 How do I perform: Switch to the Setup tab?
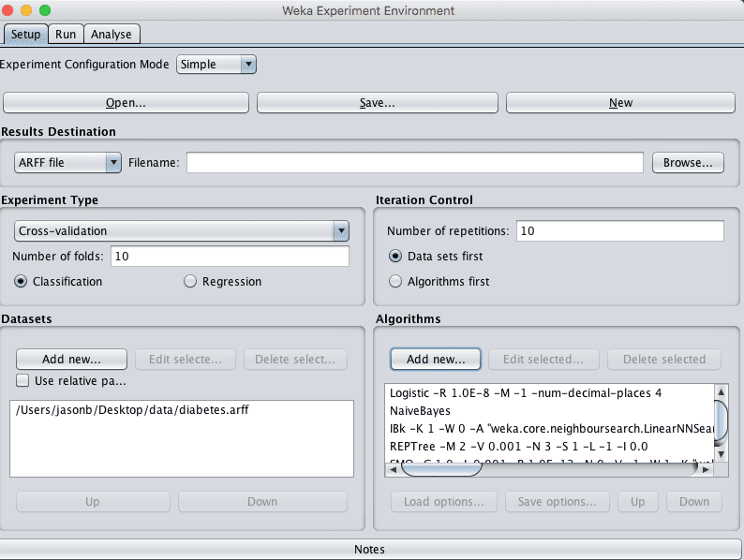click(x=25, y=34)
